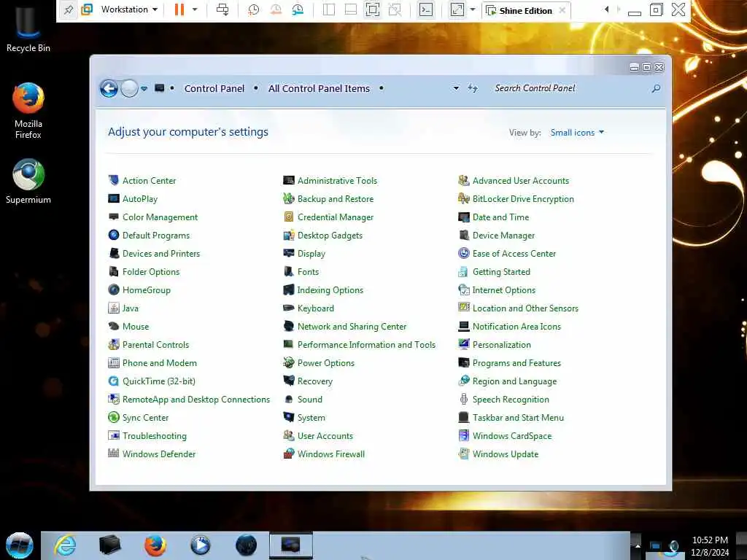Click the User Accounts icon
This screenshot has height=560, width=747.
click(x=289, y=436)
